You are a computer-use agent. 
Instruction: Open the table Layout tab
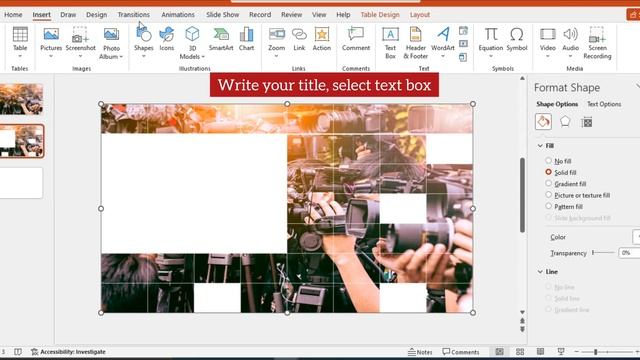click(420, 15)
